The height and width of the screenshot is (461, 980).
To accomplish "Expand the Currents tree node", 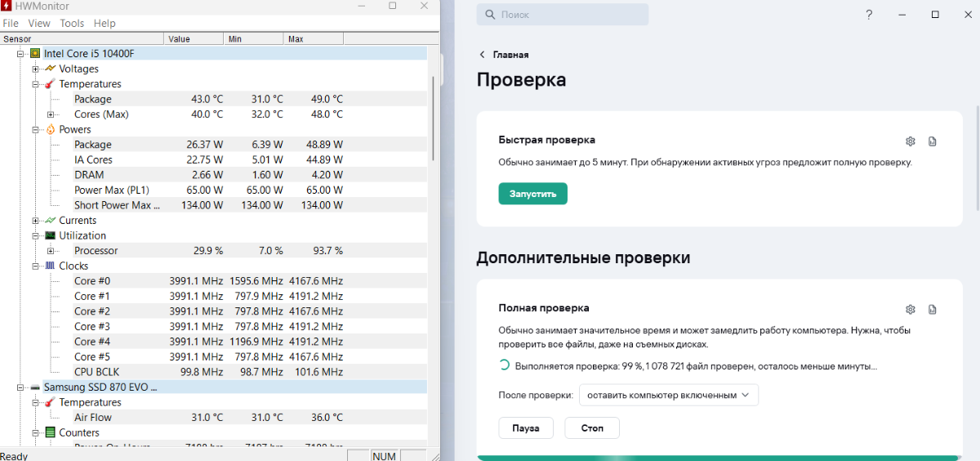I will coord(35,221).
